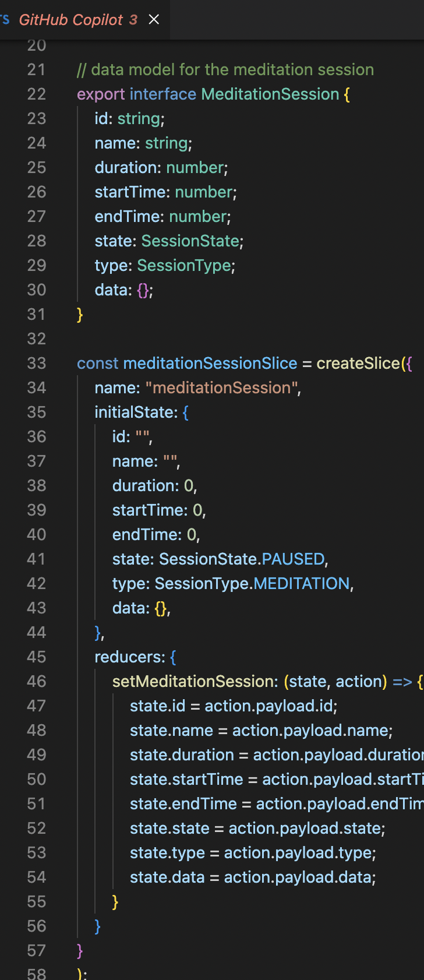Click the createSlice function call
424x980 pixels.
coord(358,363)
